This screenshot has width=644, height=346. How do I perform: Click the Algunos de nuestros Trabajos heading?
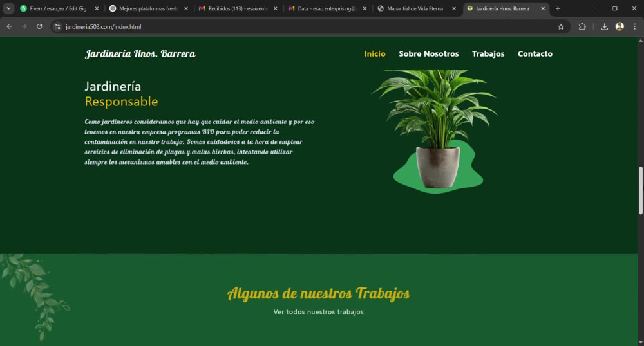pos(318,293)
